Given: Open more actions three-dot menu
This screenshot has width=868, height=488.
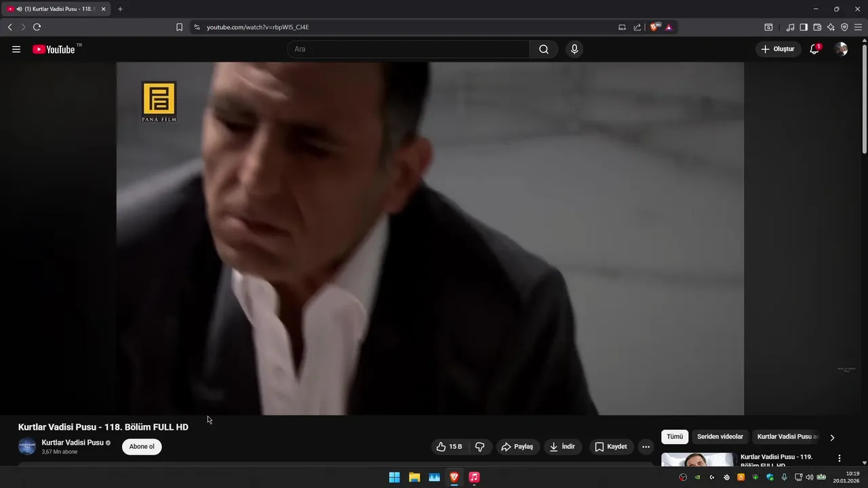Looking at the screenshot, I should point(646,447).
